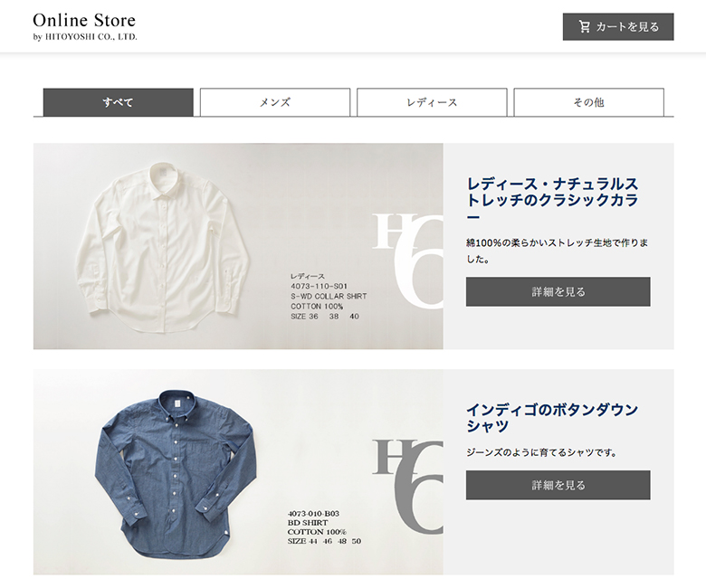
Task: Click the shopping cart icon
Action: point(585,26)
